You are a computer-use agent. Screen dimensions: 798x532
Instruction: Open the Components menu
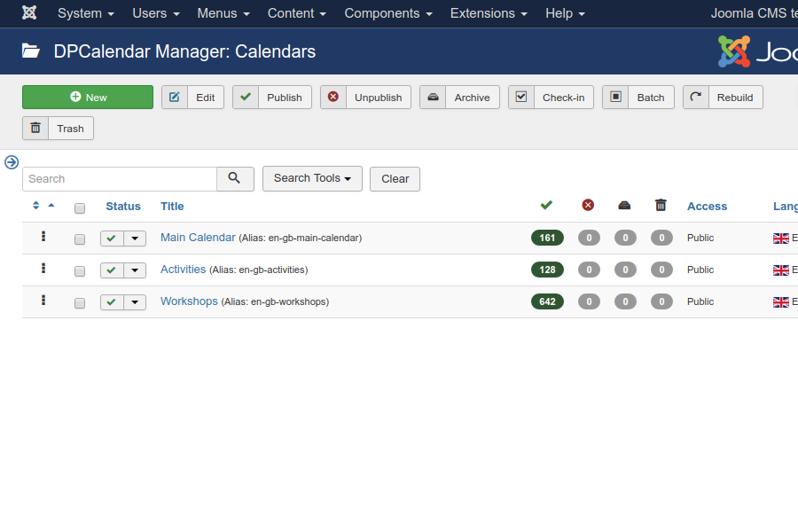[x=388, y=13]
